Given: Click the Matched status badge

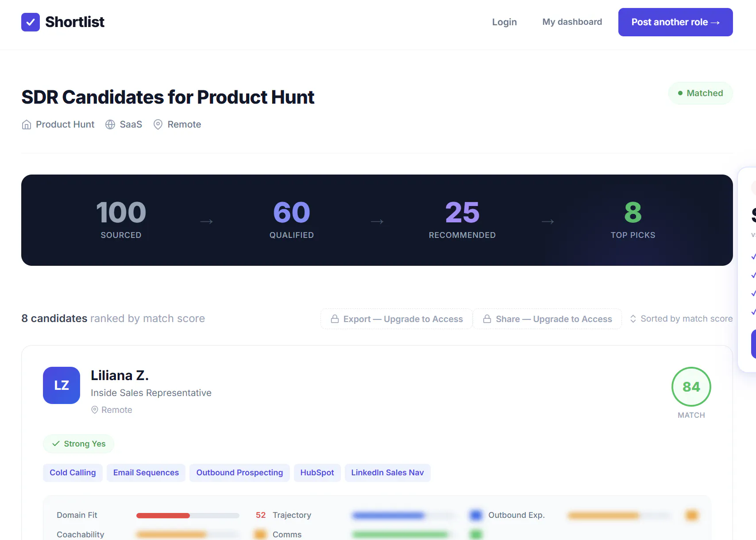Looking at the screenshot, I should [701, 93].
